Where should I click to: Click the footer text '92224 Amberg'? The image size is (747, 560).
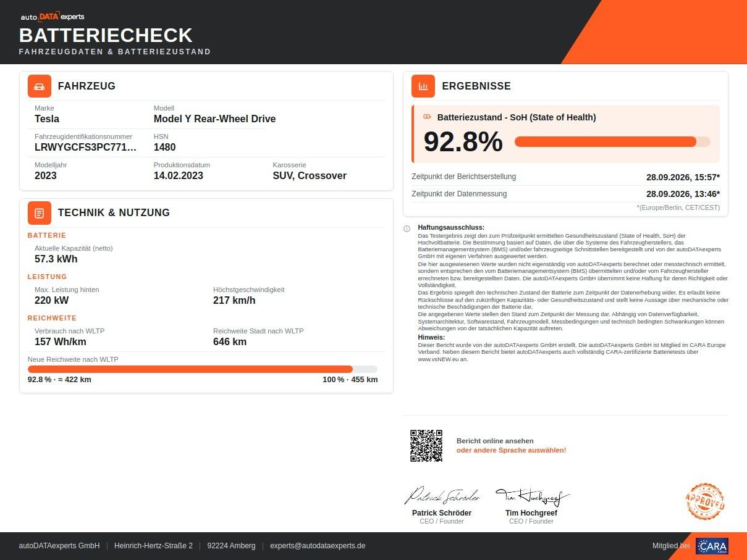pyautogui.click(x=231, y=546)
